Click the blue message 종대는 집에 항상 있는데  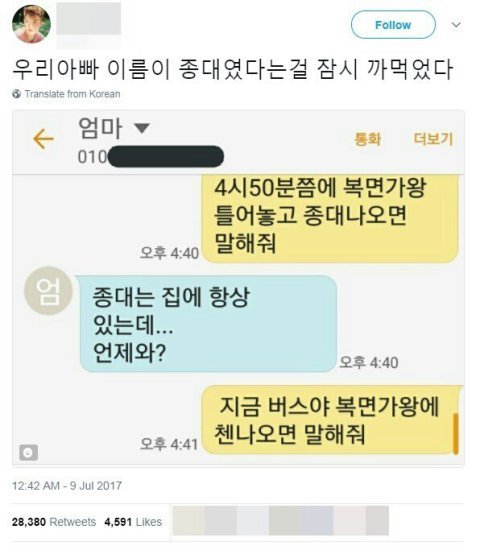pos(208,323)
